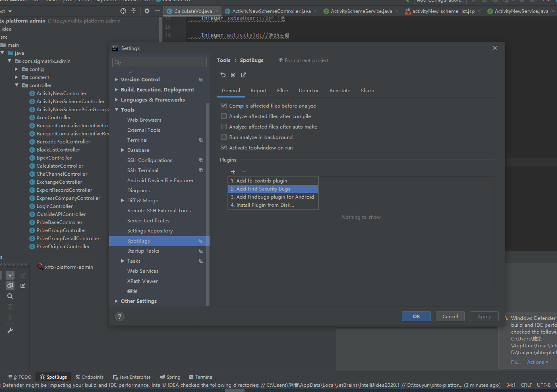Select CalculatorController in project tree
This screenshot has width=557, height=392.
coord(60,166)
